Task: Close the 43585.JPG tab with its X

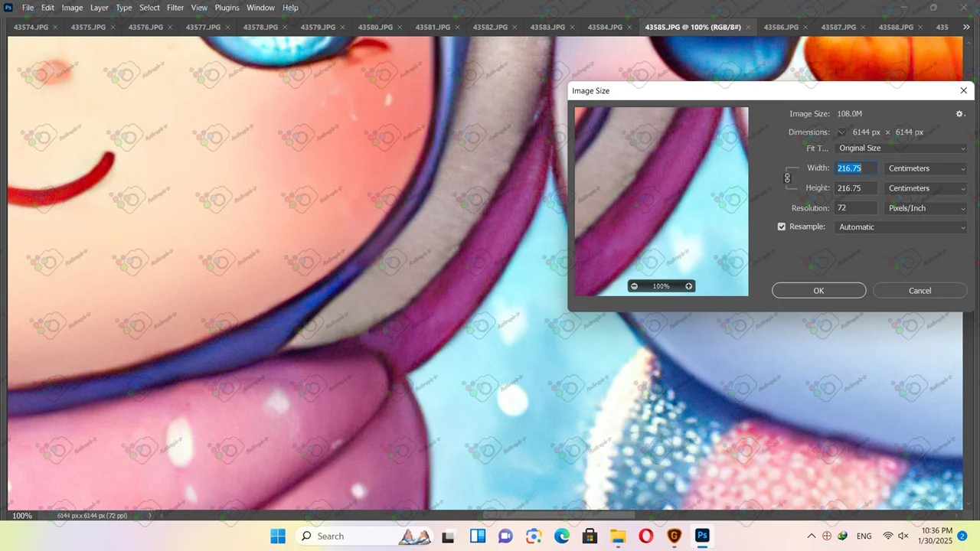Action: (748, 28)
